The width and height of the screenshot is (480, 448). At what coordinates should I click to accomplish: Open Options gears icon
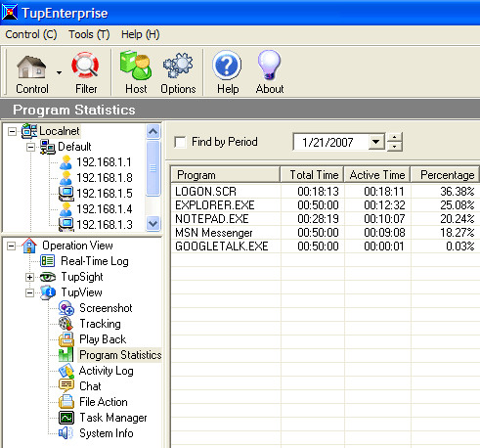point(178,66)
